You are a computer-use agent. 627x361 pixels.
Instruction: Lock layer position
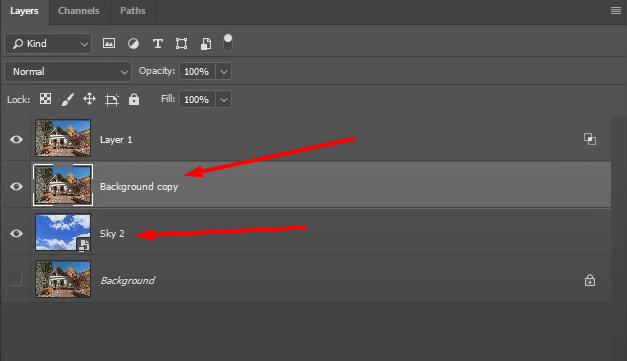coord(90,99)
